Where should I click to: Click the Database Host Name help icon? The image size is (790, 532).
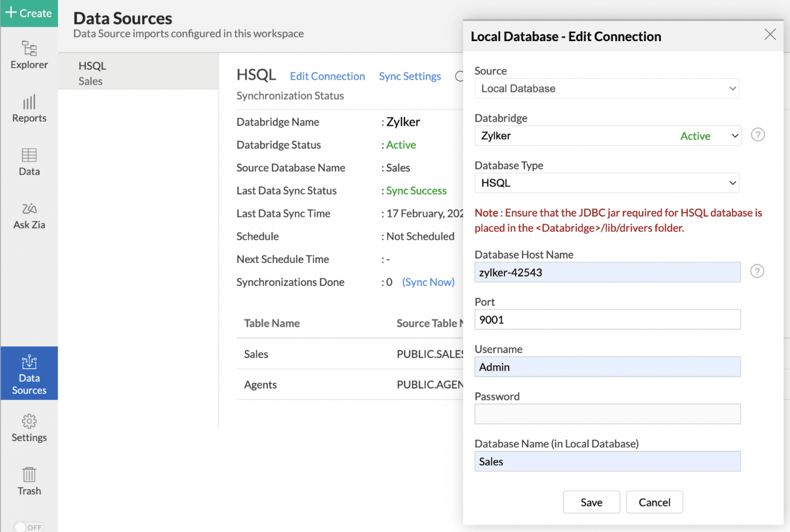(x=757, y=272)
